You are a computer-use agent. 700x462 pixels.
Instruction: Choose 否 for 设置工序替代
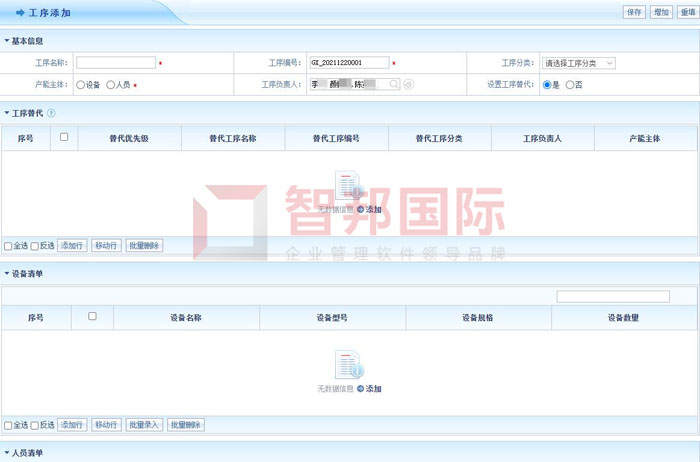[x=570, y=85]
